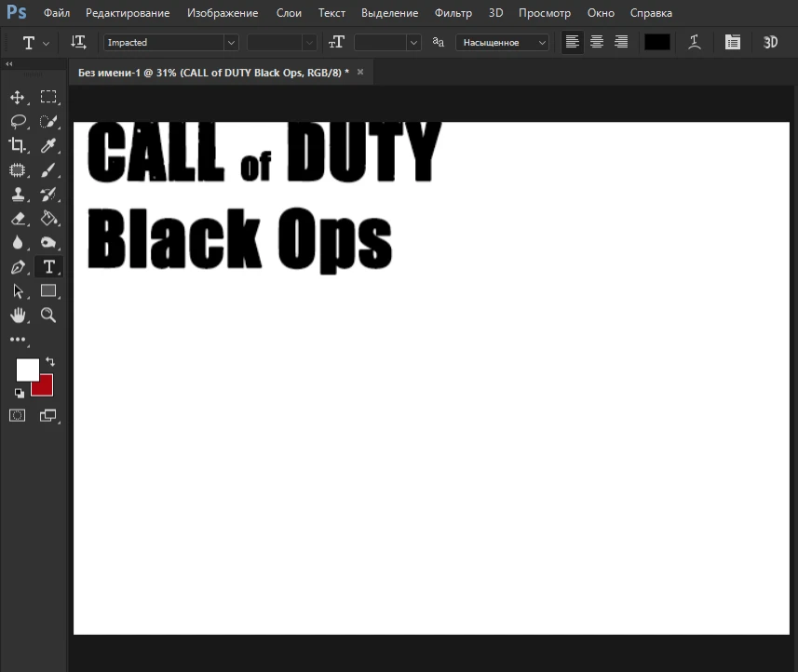Open the Слои menu
The height and width of the screenshot is (672, 798).
[289, 13]
